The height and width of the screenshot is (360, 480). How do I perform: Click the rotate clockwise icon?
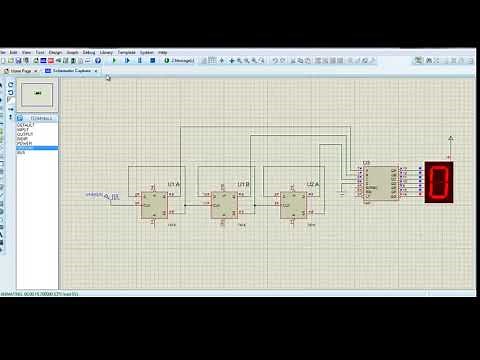click(11, 85)
